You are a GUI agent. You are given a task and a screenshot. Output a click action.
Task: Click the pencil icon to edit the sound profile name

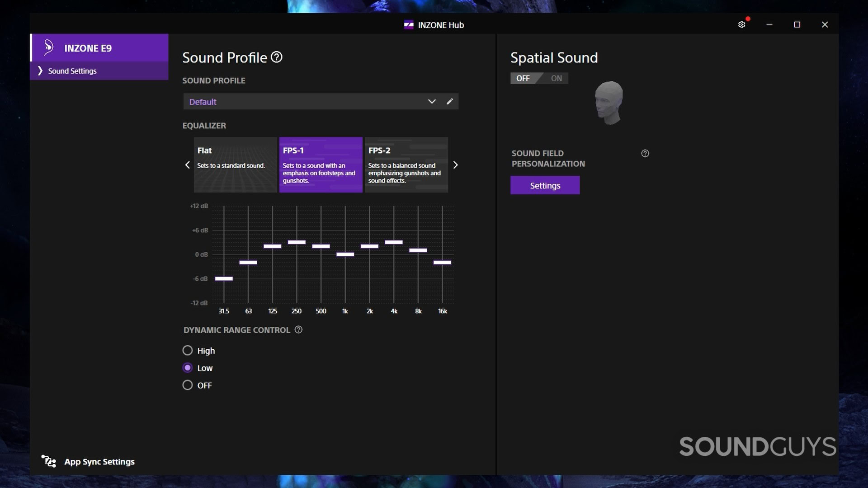coord(449,102)
